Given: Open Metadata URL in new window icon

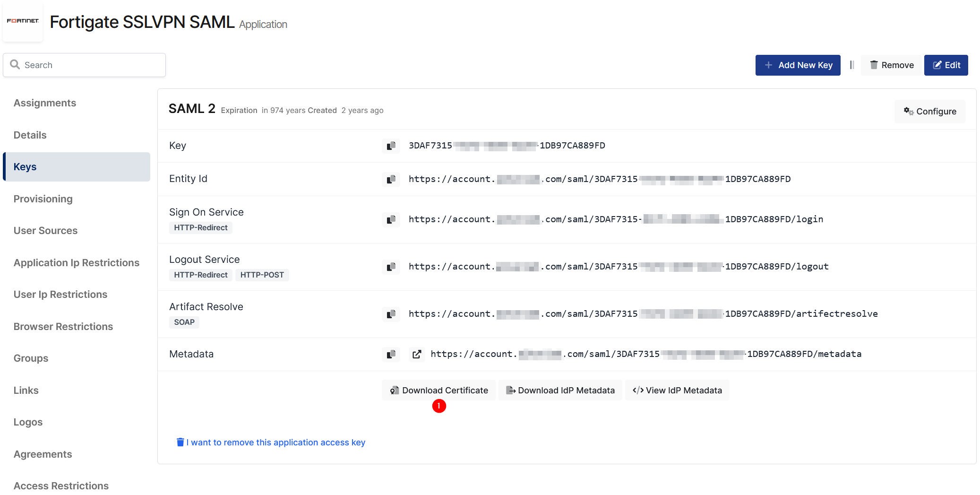Looking at the screenshot, I should (416, 355).
